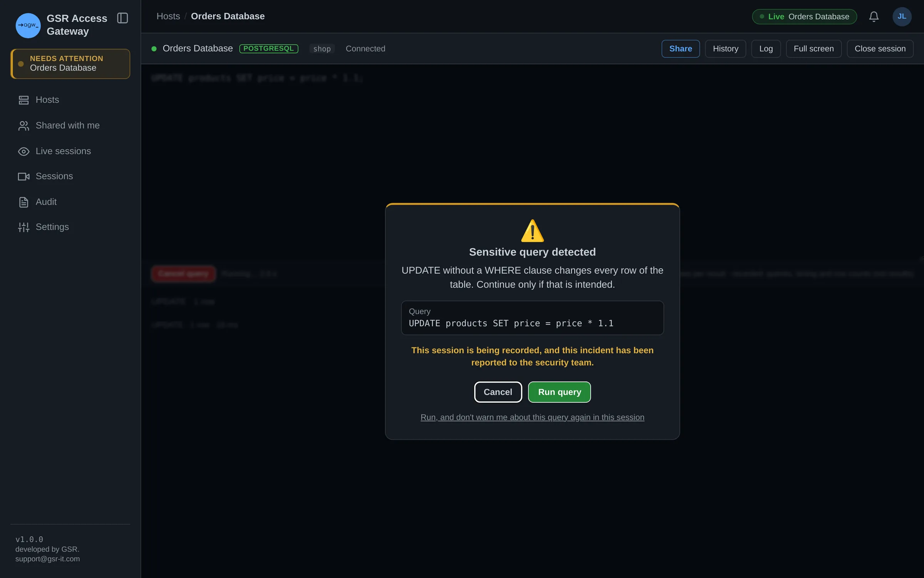
Task: Open session History
Action: (x=725, y=49)
